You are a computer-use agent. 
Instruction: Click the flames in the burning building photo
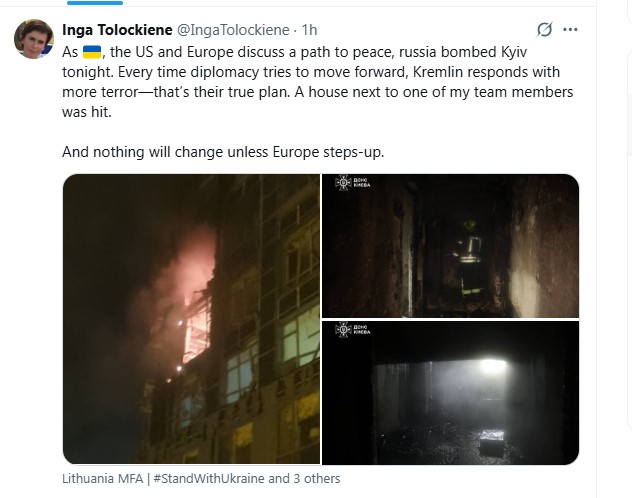(x=194, y=269)
